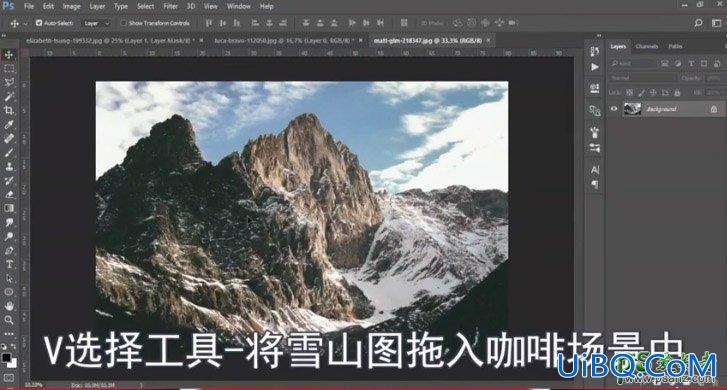727x390 pixels.
Task: Click the Background layer thumbnail
Action: [x=632, y=109]
